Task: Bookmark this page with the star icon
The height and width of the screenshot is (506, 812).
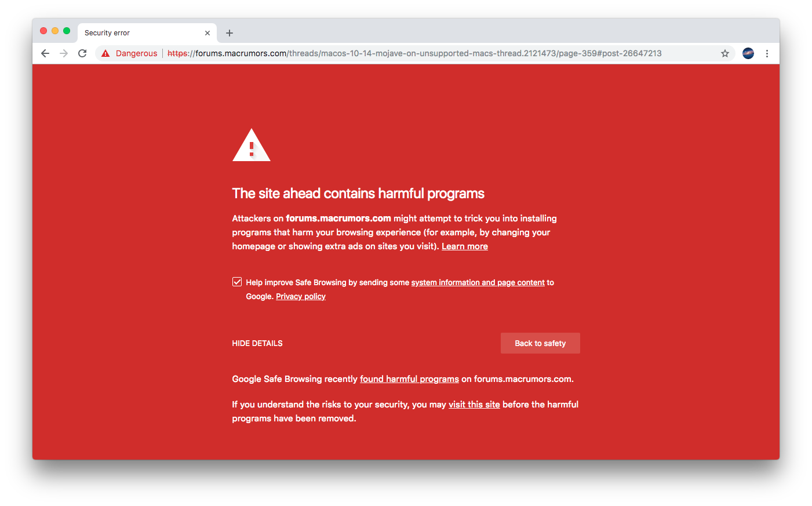Action: coord(724,53)
